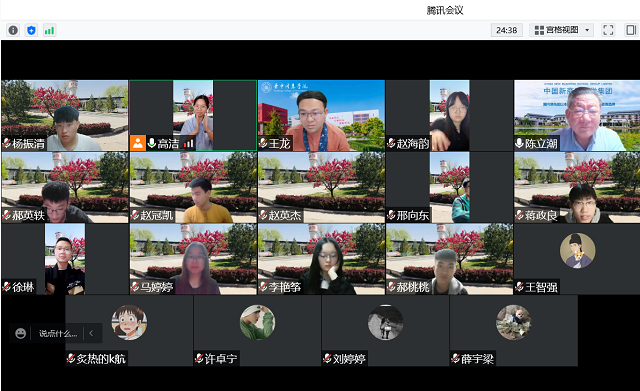Click muted mic icon of 郝英轶

[x=7, y=215]
